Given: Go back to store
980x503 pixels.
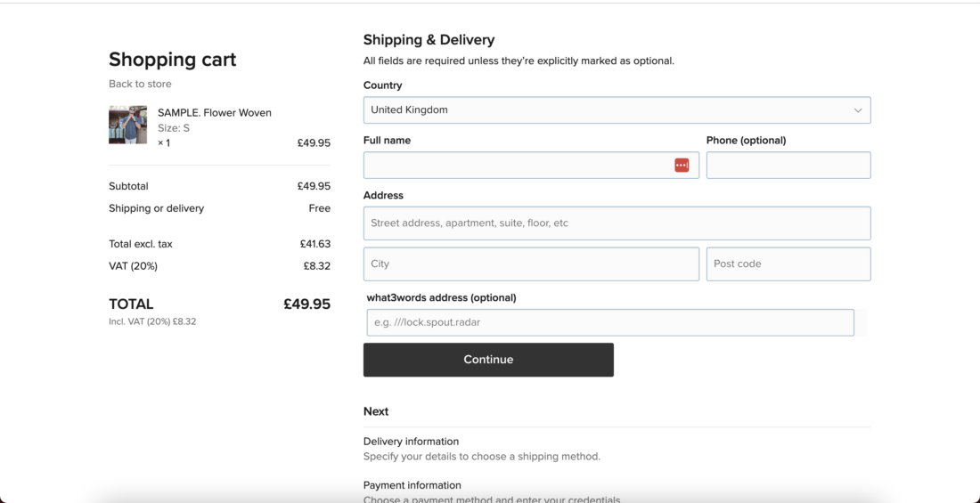Looking at the screenshot, I should [140, 84].
